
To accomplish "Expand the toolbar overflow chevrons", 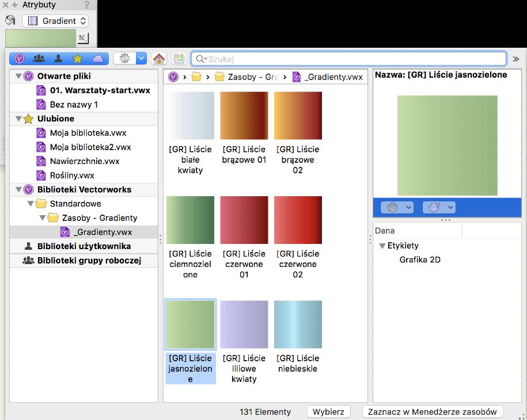I will click(x=515, y=59).
